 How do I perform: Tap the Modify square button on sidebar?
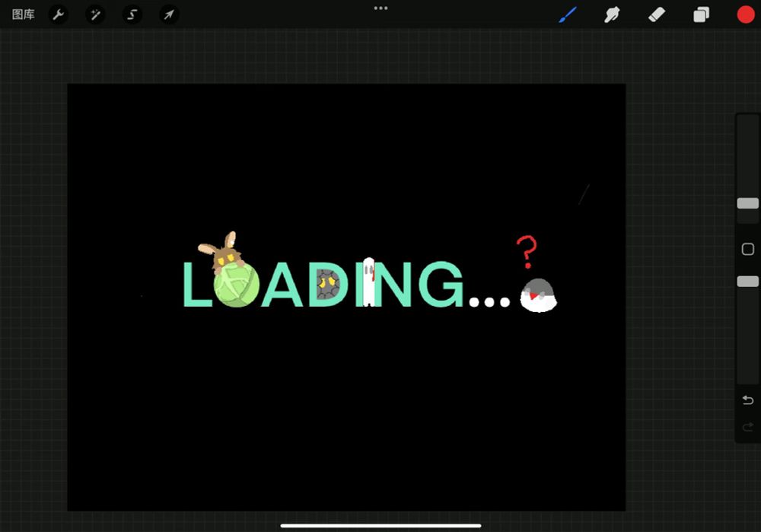pos(748,249)
